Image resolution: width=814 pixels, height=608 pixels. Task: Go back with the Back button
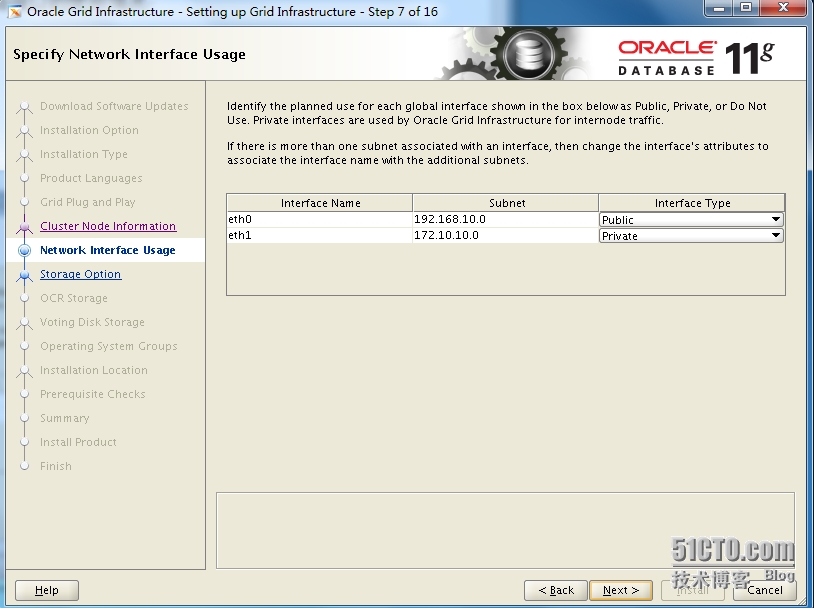[556, 590]
